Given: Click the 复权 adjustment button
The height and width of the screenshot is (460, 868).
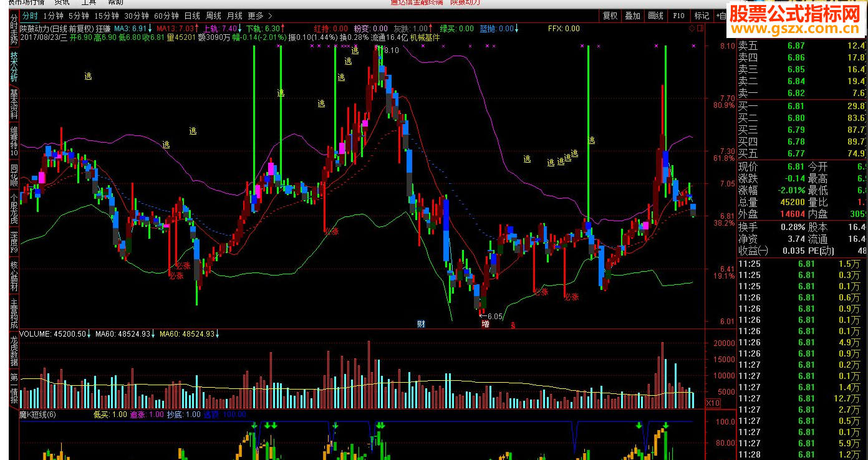Looking at the screenshot, I should (610, 16).
